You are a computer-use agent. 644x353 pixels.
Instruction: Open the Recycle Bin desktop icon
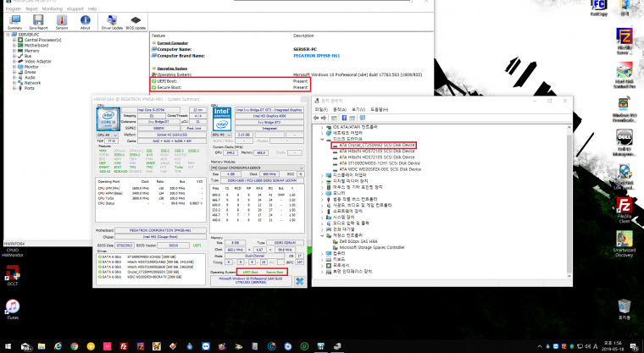[x=625, y=309]
